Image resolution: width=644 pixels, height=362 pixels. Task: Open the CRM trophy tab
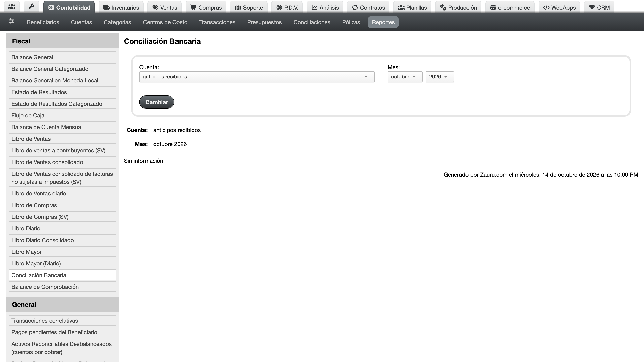tap(599, 7)
